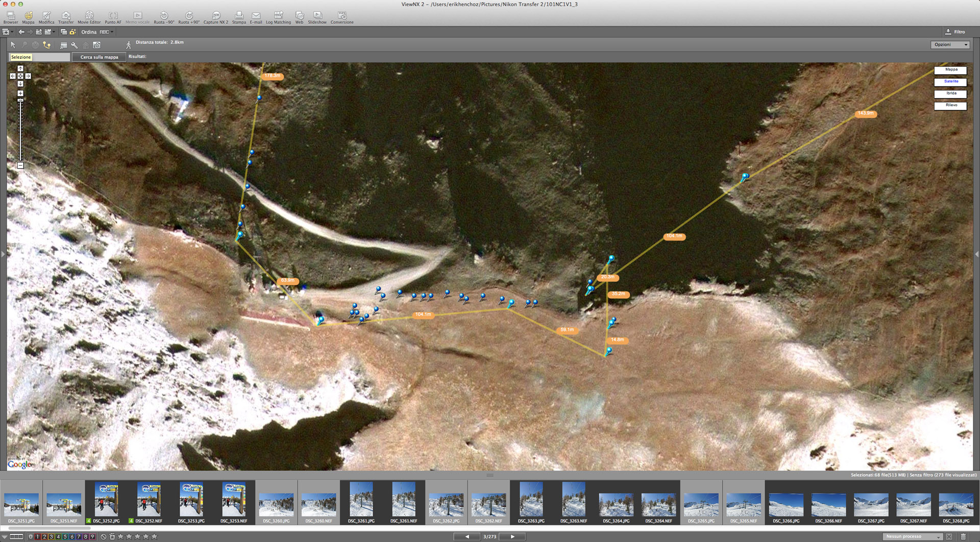Screen dimensions: 980x542
Task: Pan the map left
Action: [13, 76]
